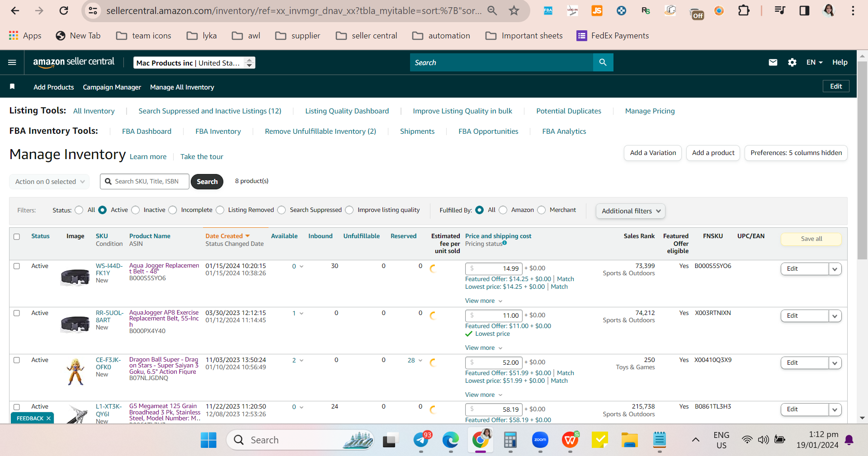Image resolution: width=868 pixels, height=456 pixels.
Task: Click the search magnifier button in header
Action: pos(603,62)
